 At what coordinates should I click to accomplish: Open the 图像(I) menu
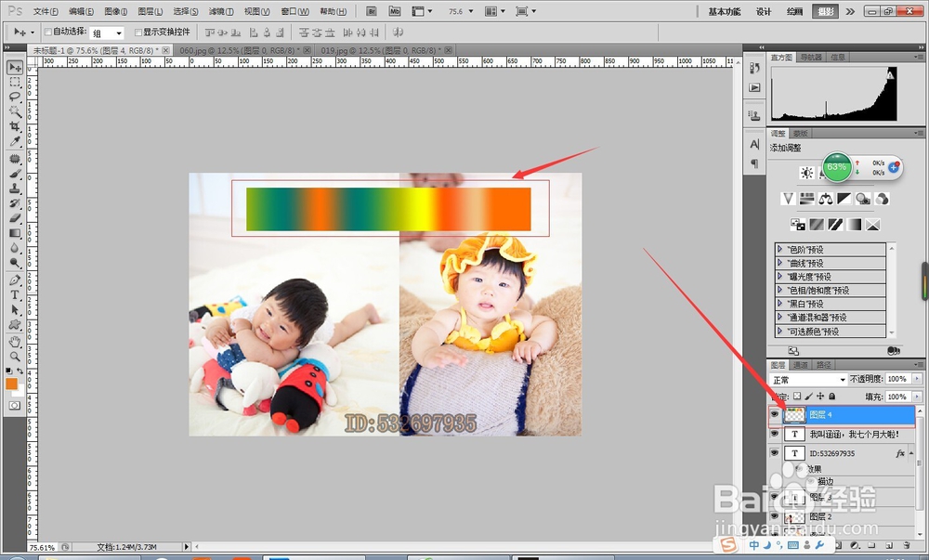(115, 11)
